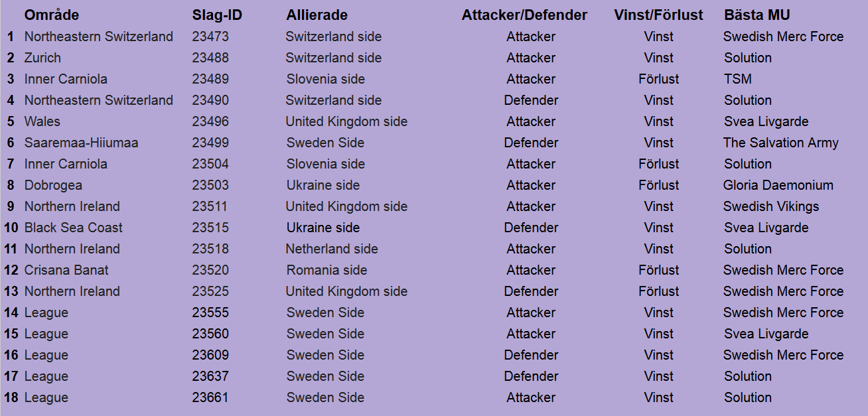This screenshot has width=868, height=416.
Task: Open battle ID 23661
Action: pos(210,397)
